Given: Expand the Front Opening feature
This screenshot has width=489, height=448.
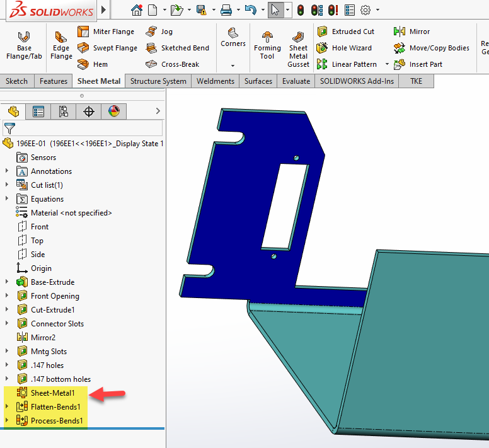Looking at the screenshot, I should [x=7, y=296].
